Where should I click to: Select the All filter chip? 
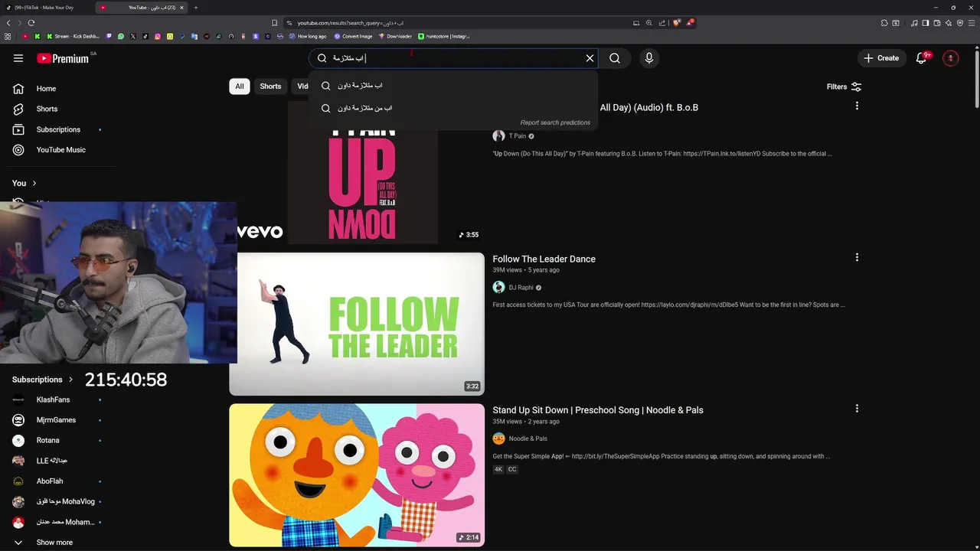(x=240, y=86)
